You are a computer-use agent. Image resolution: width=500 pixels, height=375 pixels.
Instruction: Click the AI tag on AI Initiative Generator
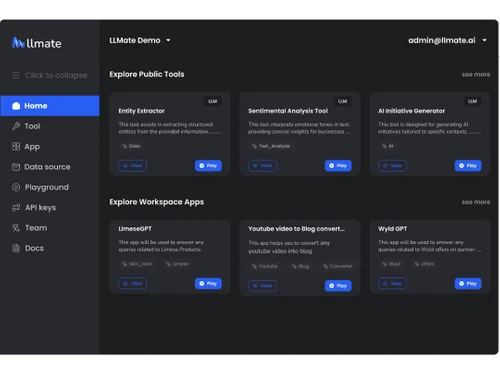pyautogui.click(x=388, y=146)
